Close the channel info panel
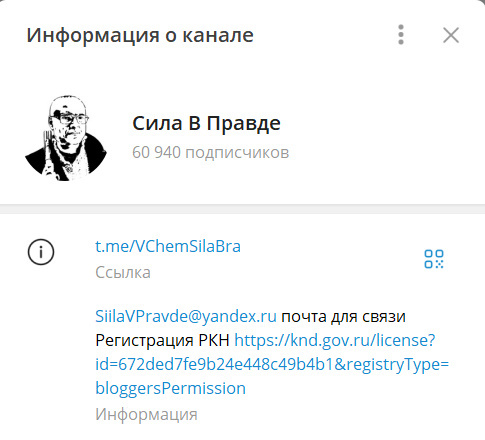The image size is (485, 440). pos(451,35)
